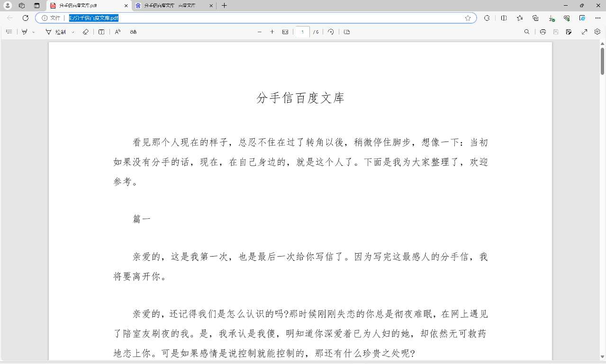Add this page to favorites star

468,18
